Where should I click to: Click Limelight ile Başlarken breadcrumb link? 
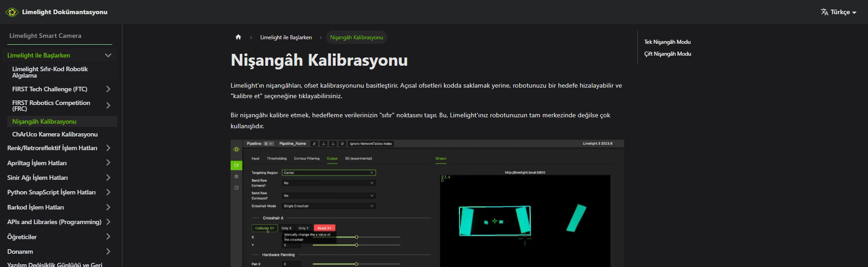286,37
